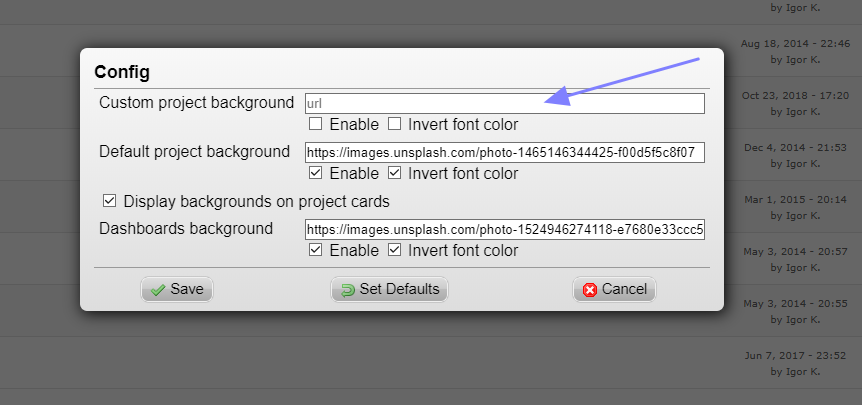Click the Set Defaults button
Screen dimensions: 862x405
(389, 290)
